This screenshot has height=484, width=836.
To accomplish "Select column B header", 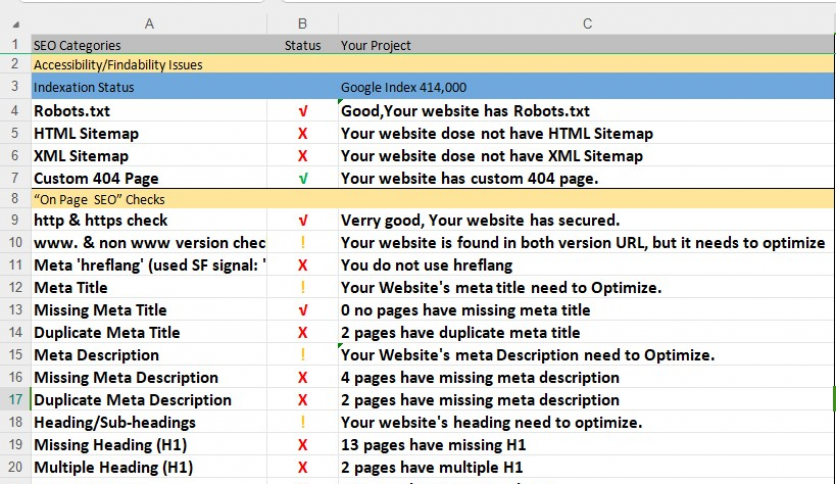I will (x=303, y=24).
